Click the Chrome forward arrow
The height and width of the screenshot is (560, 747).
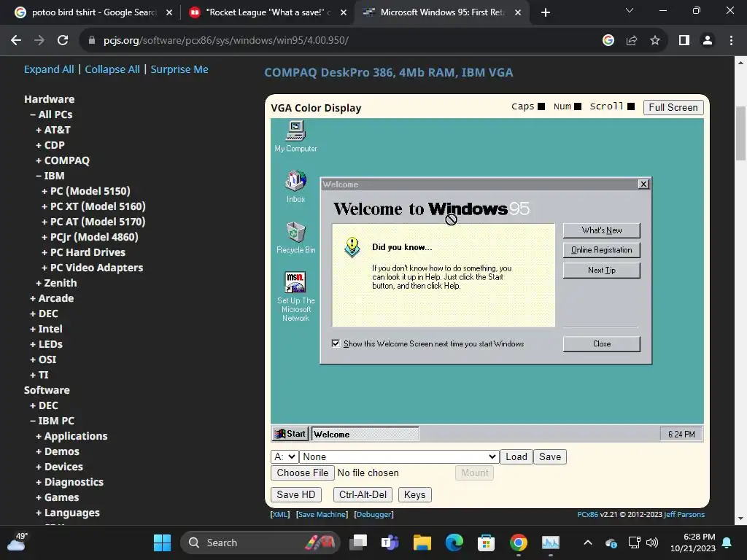click(x=39, y=41)
